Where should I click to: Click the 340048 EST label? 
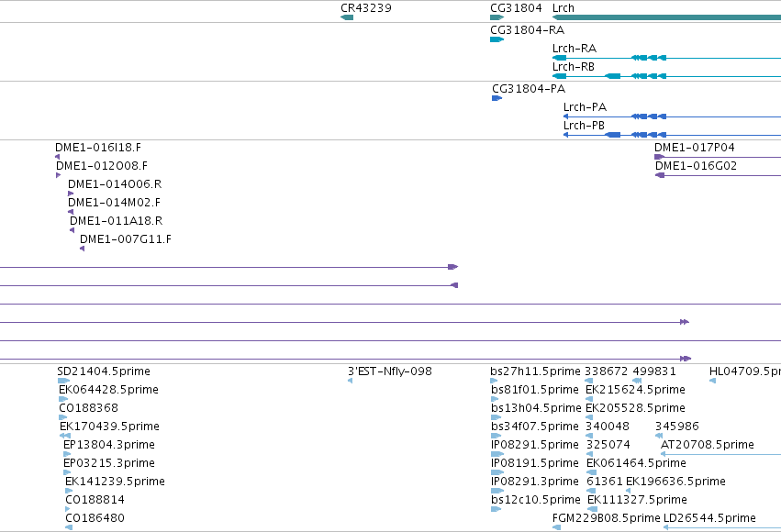click(x=608, y=427)
